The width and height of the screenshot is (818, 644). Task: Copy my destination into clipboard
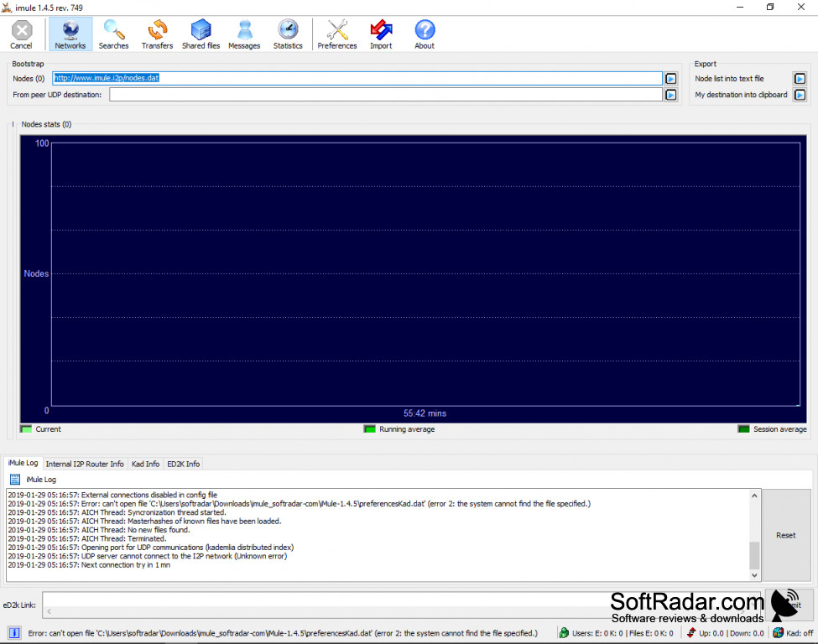[800, 95]
